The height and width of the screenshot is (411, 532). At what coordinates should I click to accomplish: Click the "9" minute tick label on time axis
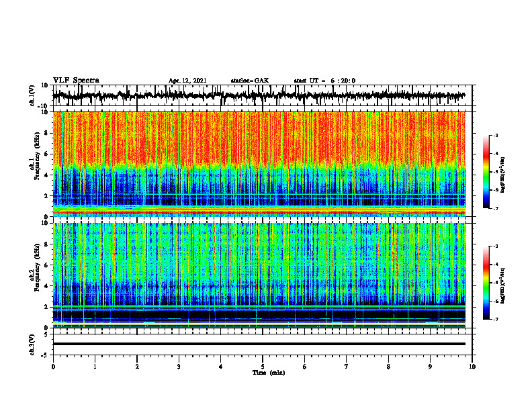(x=430, y=367)
